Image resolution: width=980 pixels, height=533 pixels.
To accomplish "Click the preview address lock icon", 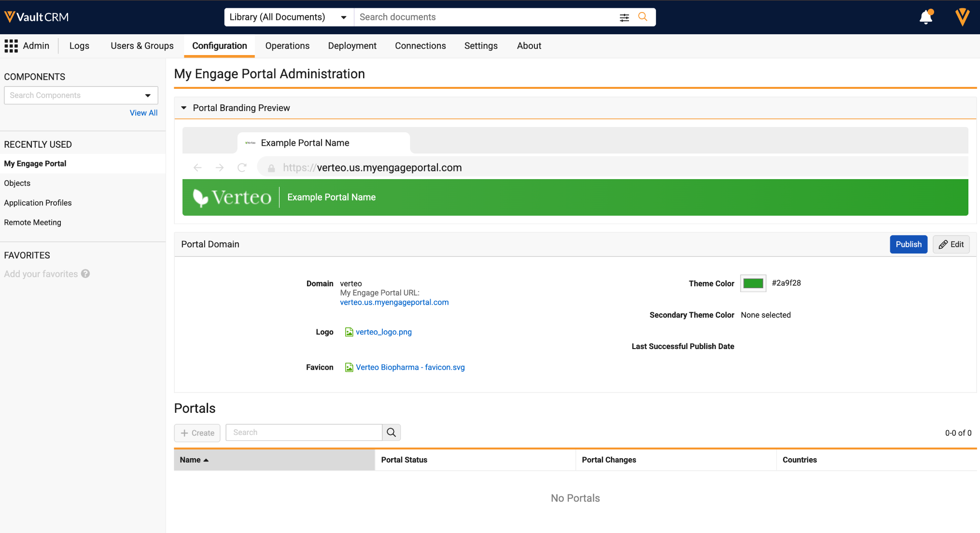I will coord(271,168).
